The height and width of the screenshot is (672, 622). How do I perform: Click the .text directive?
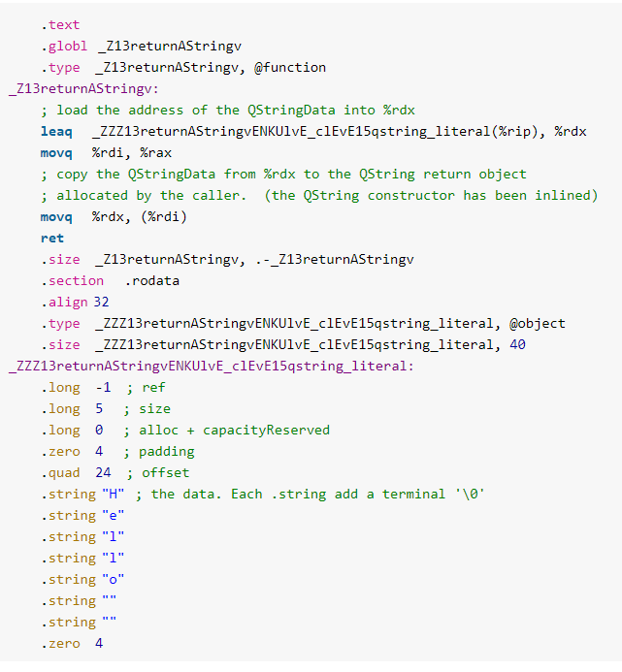coord(60,25)
